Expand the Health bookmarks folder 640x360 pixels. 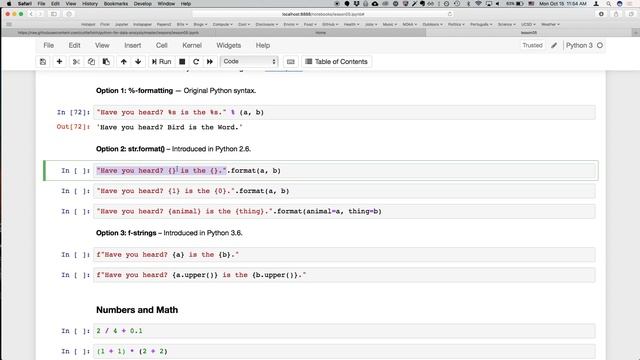[x=351, y=24]
